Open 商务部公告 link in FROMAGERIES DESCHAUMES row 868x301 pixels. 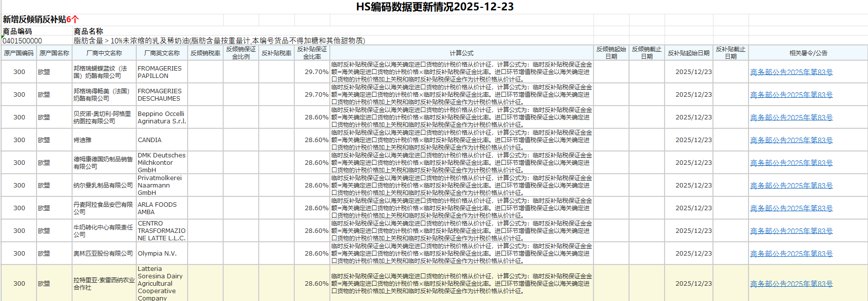pos(791,95)
